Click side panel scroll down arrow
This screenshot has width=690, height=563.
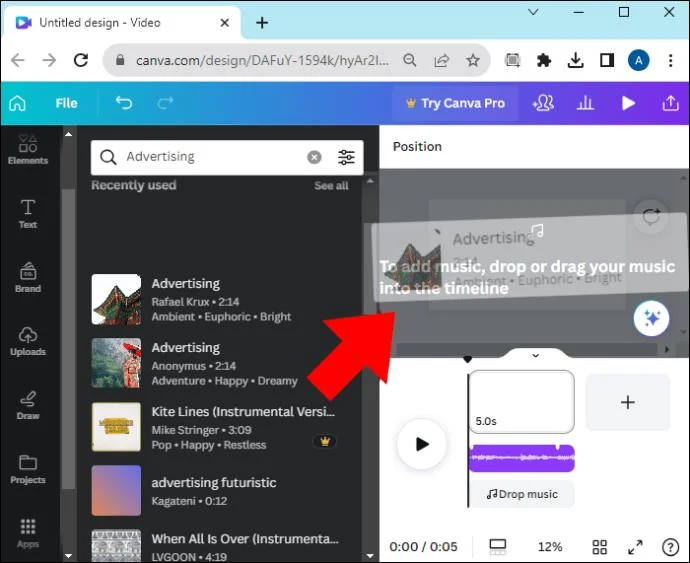pyautogui.click(x=68, y=556)
